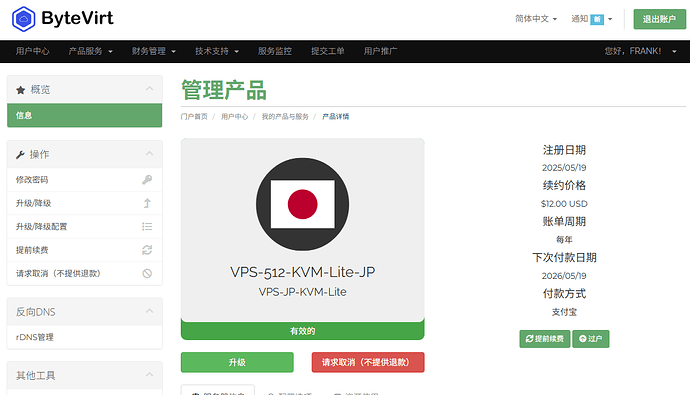Click the red 请求取消（不提供退款）button
Image resolution: width=690 pixels, height=395 pixels.
(368, 362)
